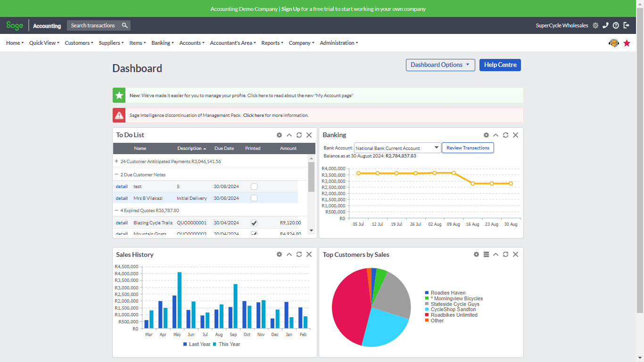The height and width of the screenshot is (362, 644).
Task: Open Sales History widget settings gear
Action: coord(279,255)
